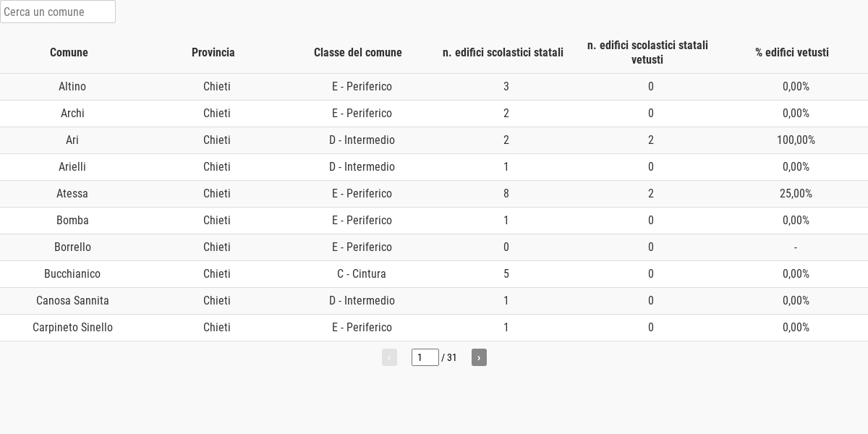Select the Canosa Sannita row
868x434 pixels.
point(434,301)
